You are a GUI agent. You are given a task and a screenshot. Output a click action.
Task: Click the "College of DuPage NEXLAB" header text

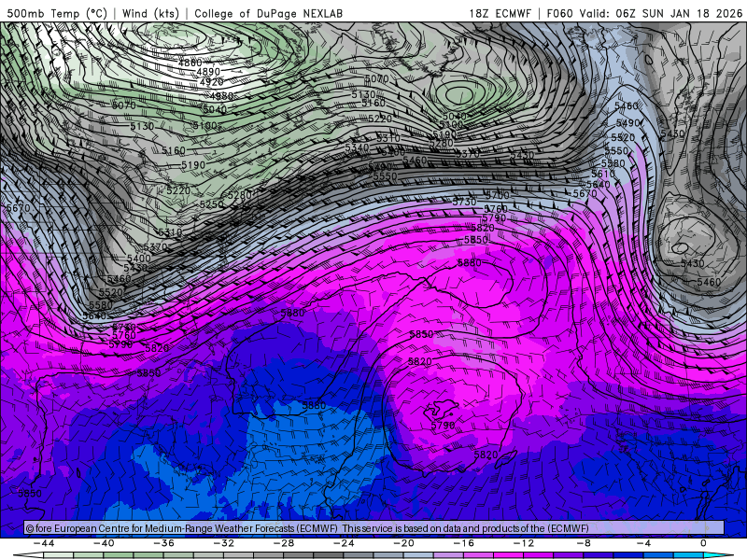pos(268,13)
